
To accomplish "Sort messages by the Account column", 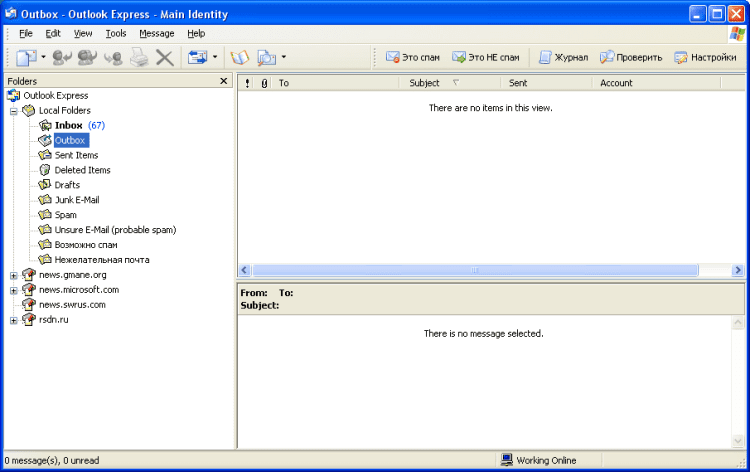I will 656,83.
